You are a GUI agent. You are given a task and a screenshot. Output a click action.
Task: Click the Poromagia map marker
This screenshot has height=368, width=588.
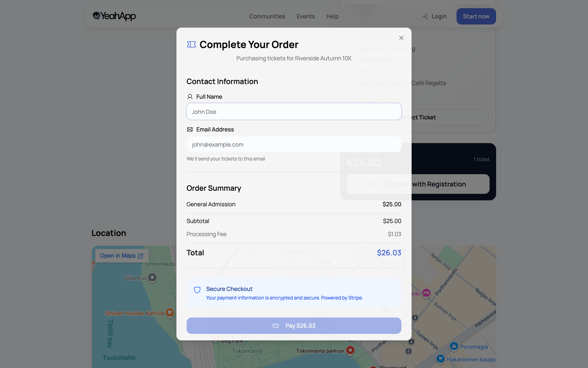[454, 346]
